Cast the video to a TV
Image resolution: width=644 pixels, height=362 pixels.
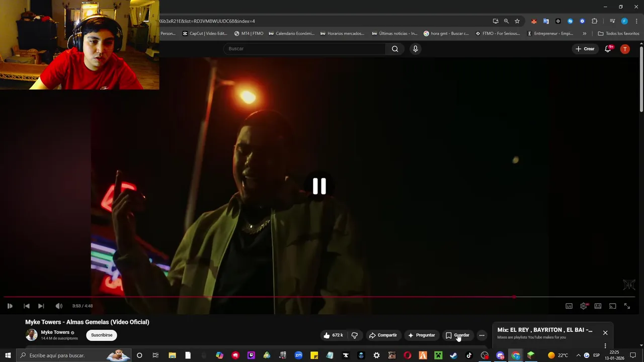click(612, 306)
